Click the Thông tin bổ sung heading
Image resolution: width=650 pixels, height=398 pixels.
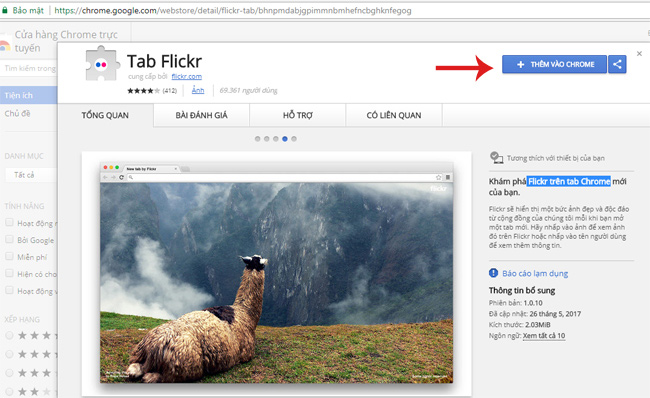click(522, 291)
